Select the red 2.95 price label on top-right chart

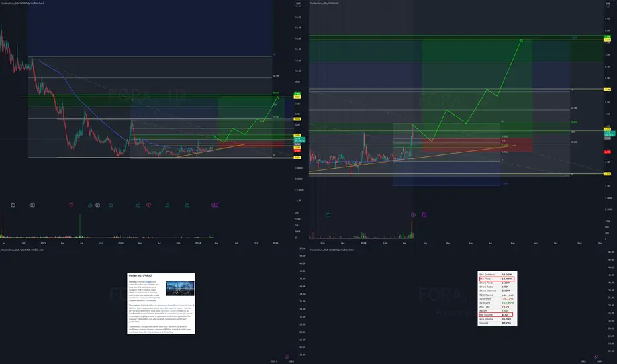[x=608, y=152]
